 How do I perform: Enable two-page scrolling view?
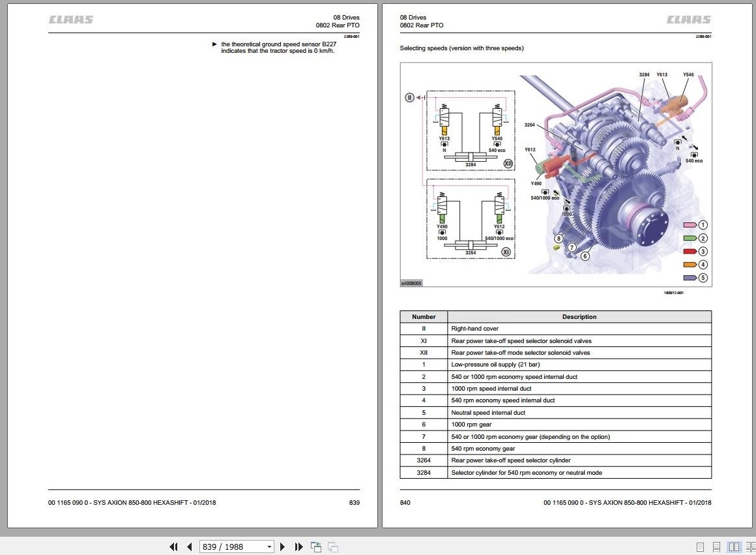[x=750, y=547]
